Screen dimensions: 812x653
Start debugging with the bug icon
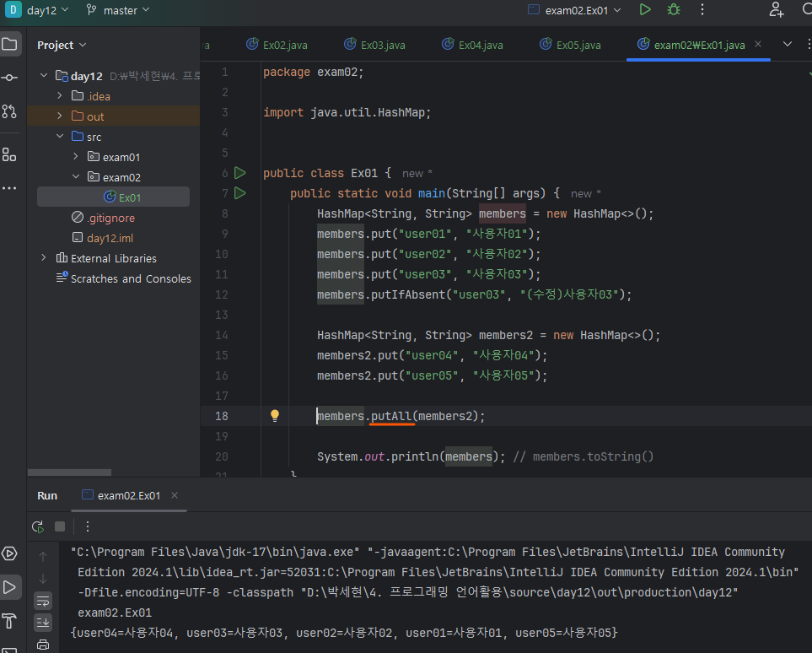[673, 10]
